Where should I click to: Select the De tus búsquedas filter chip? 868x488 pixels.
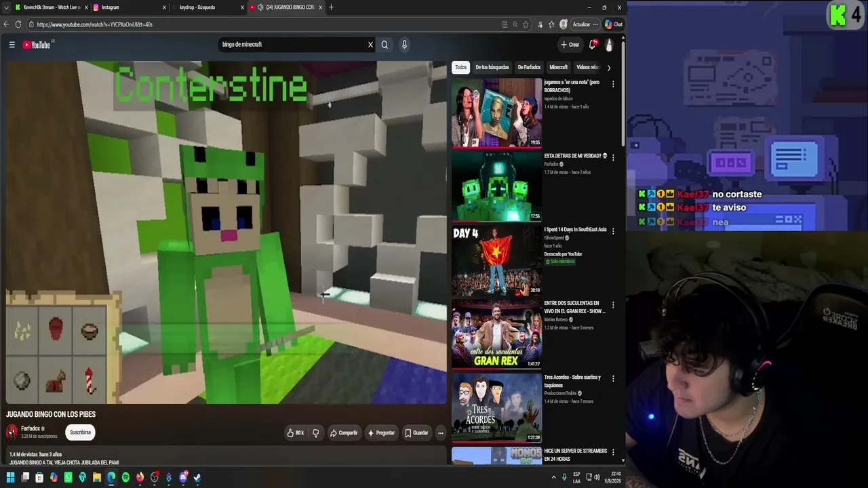pos(492,67)
